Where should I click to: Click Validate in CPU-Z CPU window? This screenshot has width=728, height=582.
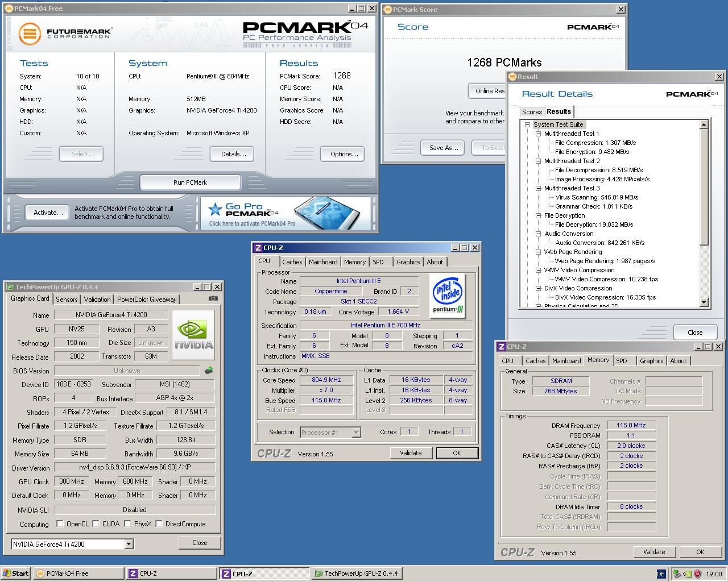(x=411, y=453)
